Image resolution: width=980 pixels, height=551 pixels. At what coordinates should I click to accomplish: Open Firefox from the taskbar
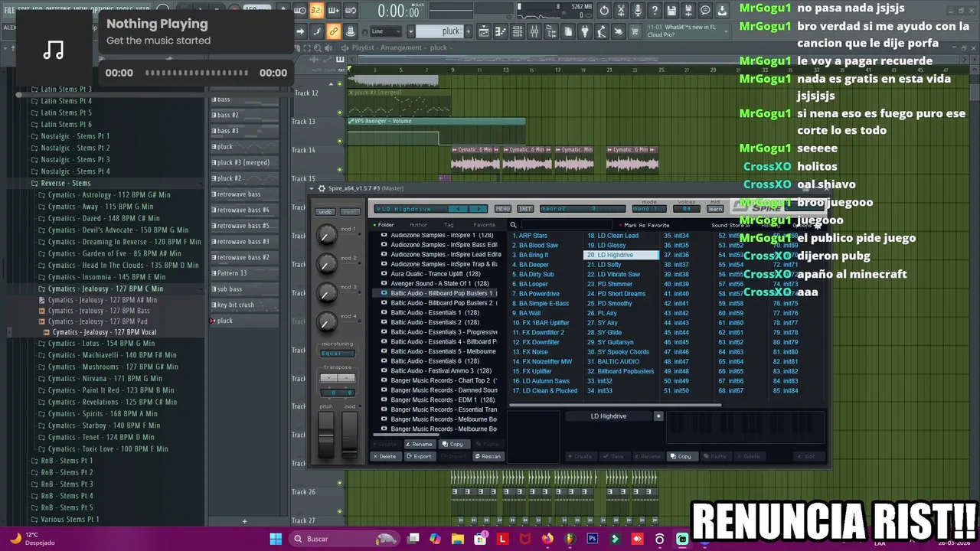[x=547, y=539]
